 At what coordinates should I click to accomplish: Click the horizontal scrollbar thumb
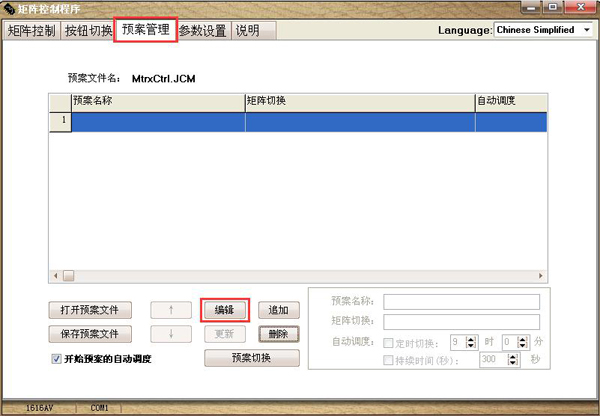(x=68, y=276)
